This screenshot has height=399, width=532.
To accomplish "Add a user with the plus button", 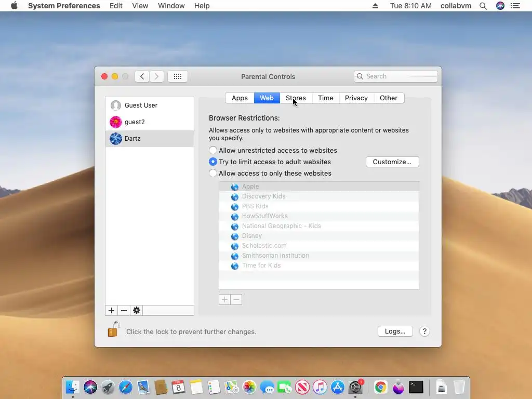I will point(111,311).
